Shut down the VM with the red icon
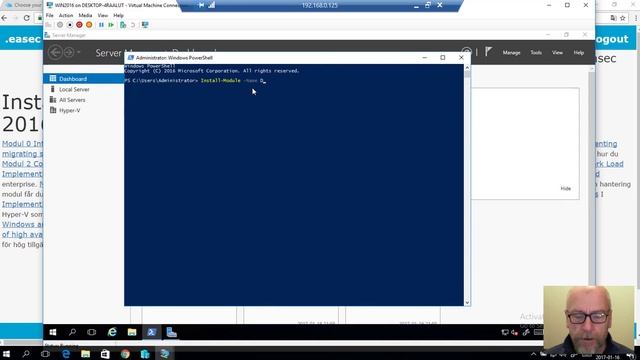640x360 pixels. point(79,25)
